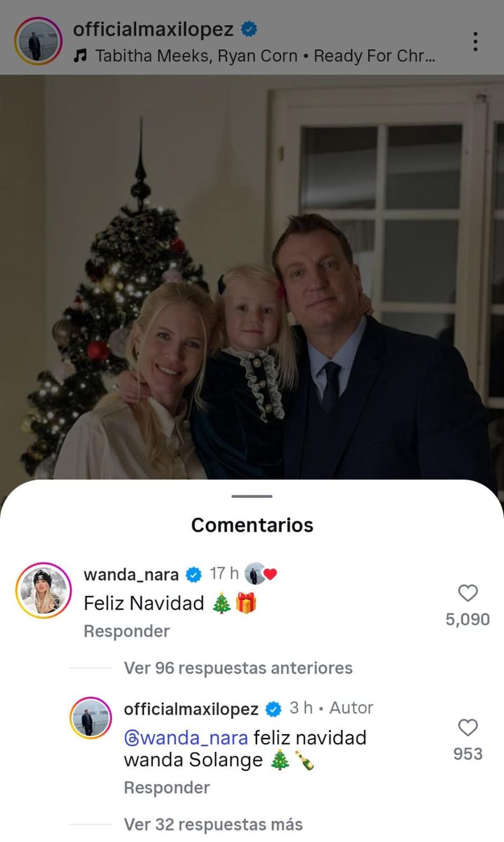This screenshot has height=842, width=504.
Task: Tap the verified badge next to officialmaxilopez header
Action: point(249,29)
